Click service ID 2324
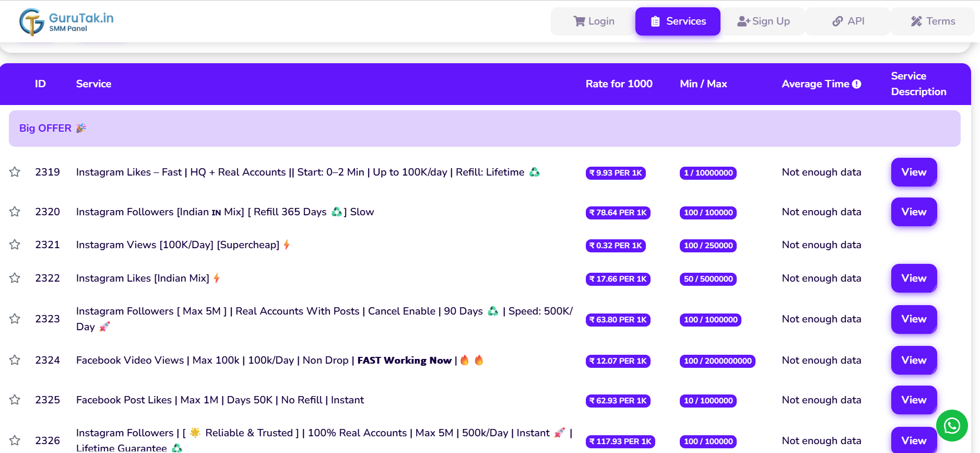Viewport: 980px width, 453px height. coord(48,360)
